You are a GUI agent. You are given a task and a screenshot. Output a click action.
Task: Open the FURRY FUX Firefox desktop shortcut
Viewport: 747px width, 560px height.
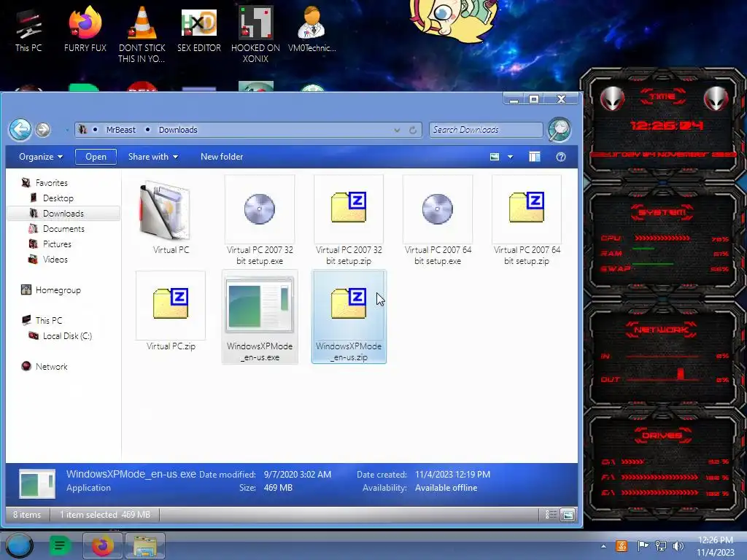(85, 28)
